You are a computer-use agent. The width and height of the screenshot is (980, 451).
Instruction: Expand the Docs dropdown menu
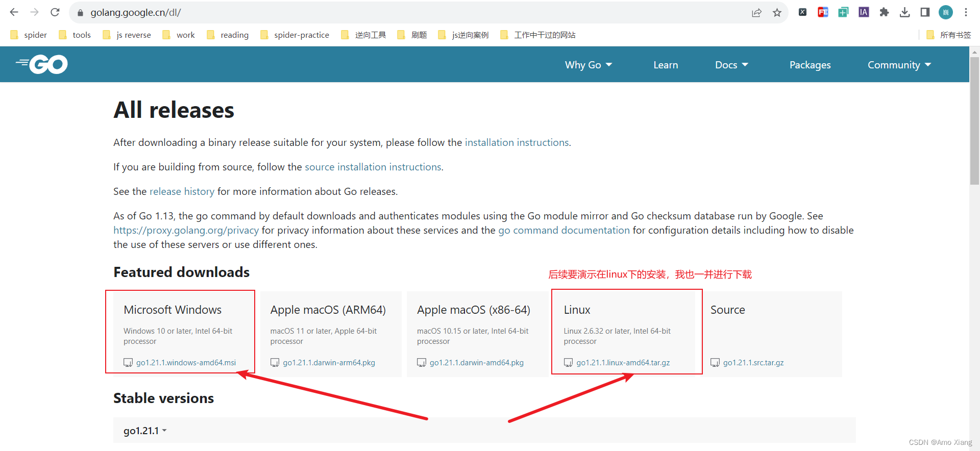tap(731, 65)
